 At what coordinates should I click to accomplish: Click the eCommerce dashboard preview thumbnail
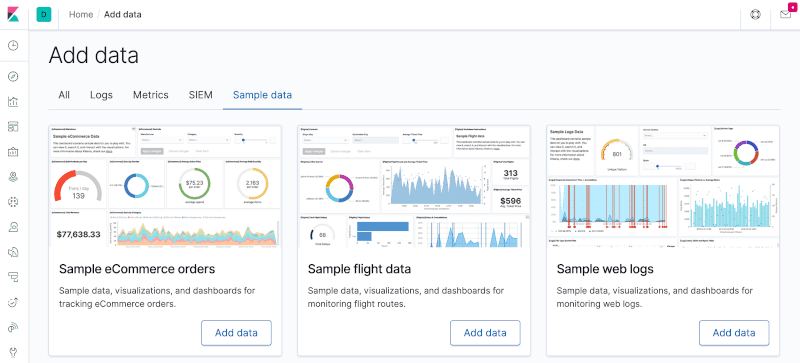[x=165, y=186]
